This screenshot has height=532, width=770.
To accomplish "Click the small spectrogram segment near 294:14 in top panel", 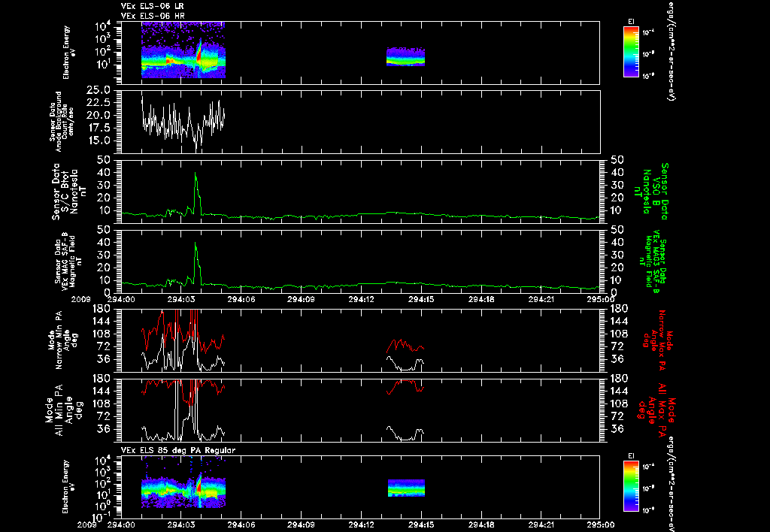I will pos(405,56).
